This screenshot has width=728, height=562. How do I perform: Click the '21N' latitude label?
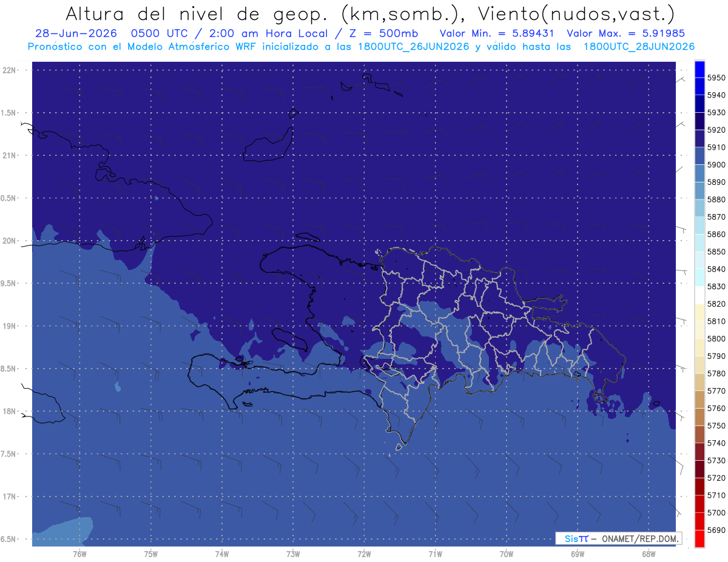tap(10, 155)
